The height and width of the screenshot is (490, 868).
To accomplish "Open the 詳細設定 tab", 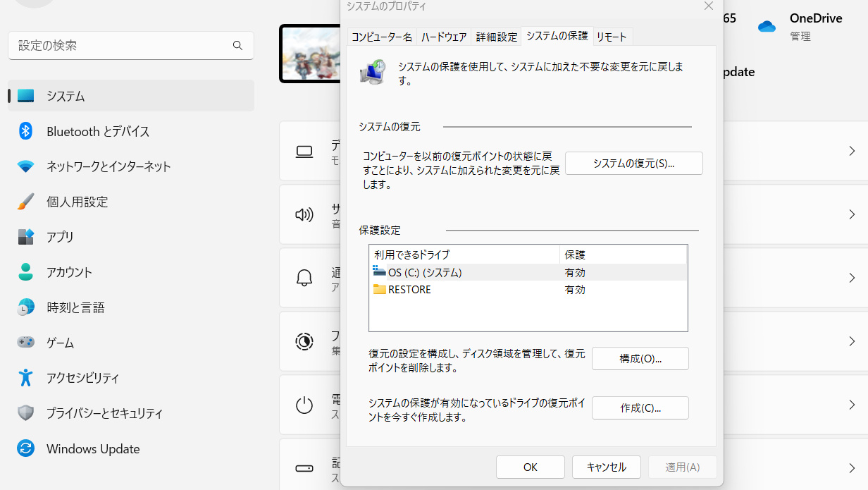I will pyautogui.click(x=496, y=37).
